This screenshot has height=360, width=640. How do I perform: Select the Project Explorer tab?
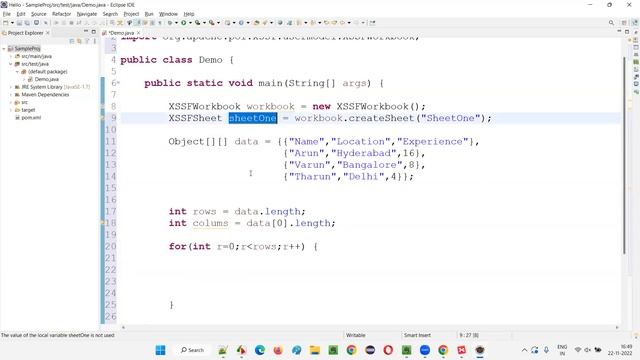[x=25, y=33]
